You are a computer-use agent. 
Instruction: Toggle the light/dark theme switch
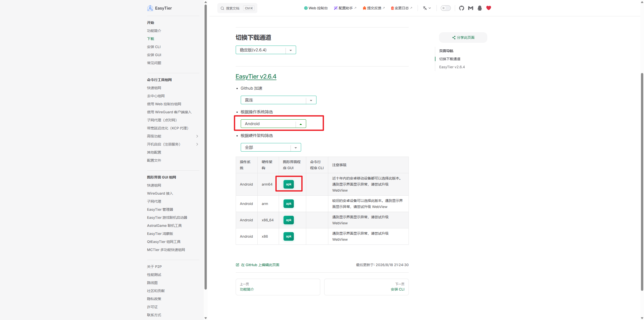point(446,8)
